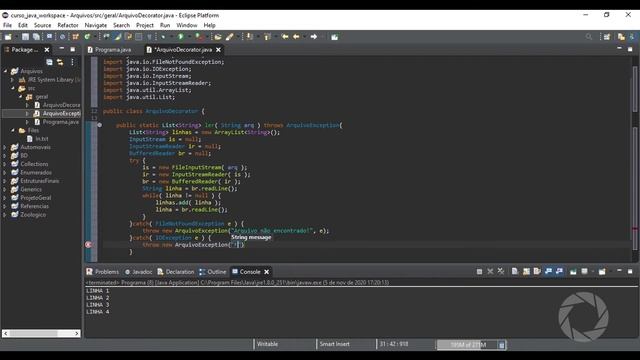Image resolution: width=640 pixels, height=360 pixels.
Task: Switch to the Javadoc tab
Action: [x=138, y=272]
